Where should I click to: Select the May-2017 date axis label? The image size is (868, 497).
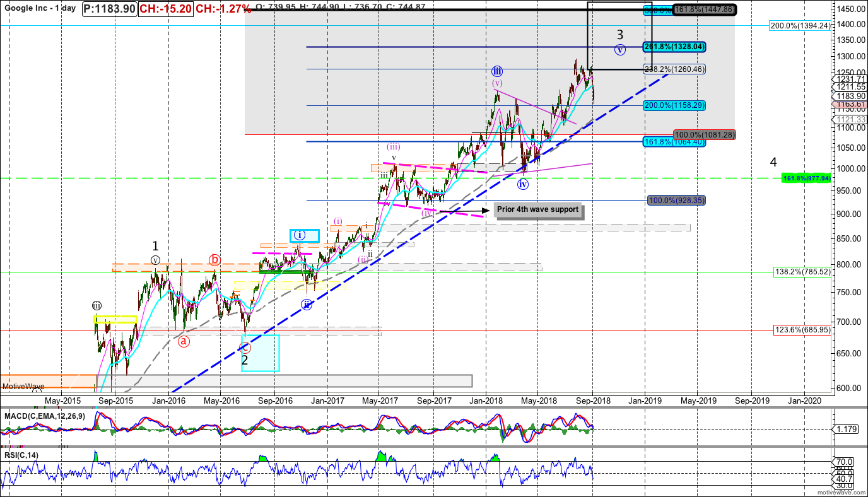click(x=379, y=401)
